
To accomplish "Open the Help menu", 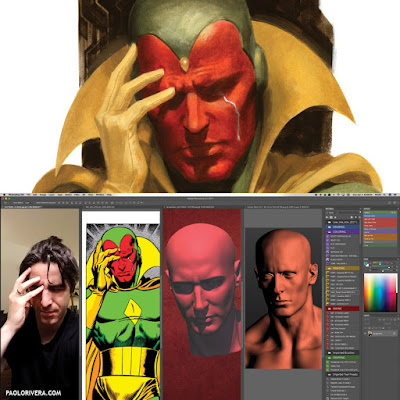I will [x=109, y=194].
